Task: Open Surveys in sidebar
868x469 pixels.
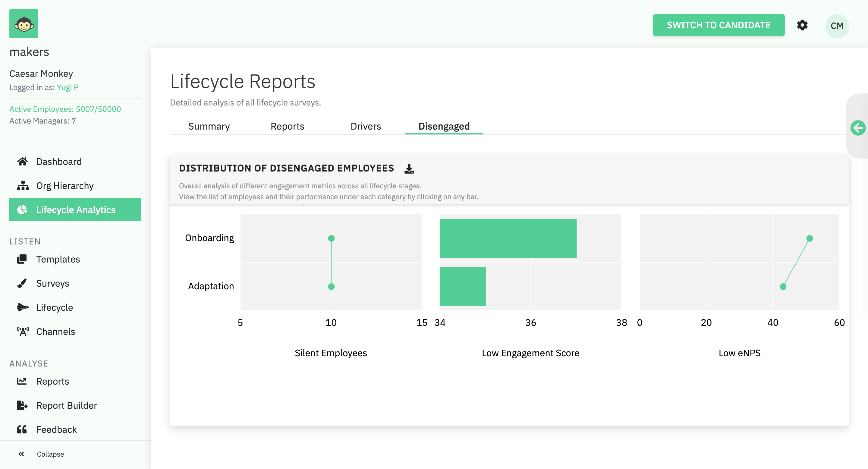Action: click(x=52, y=283)
